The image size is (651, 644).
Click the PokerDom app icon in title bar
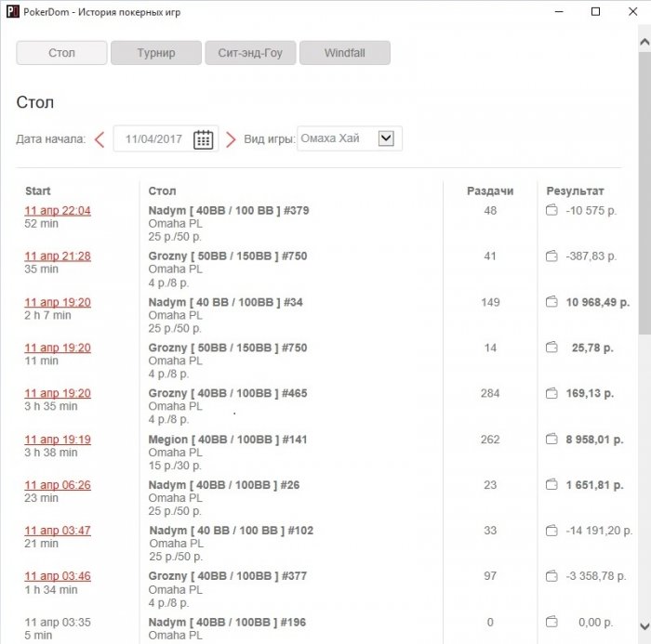[10, 12]
